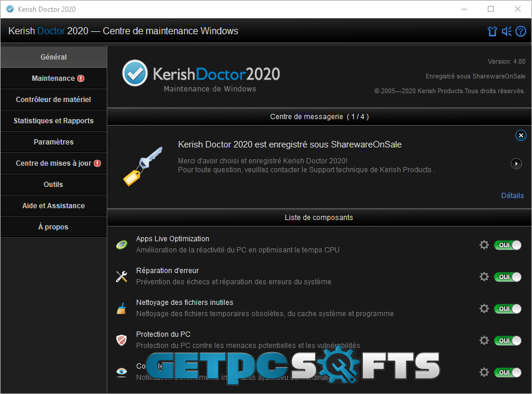Image resolution: width=532 pixels, height=394 pixels.
Task: Click the Protection du PC title
Action: pos(163,334)
